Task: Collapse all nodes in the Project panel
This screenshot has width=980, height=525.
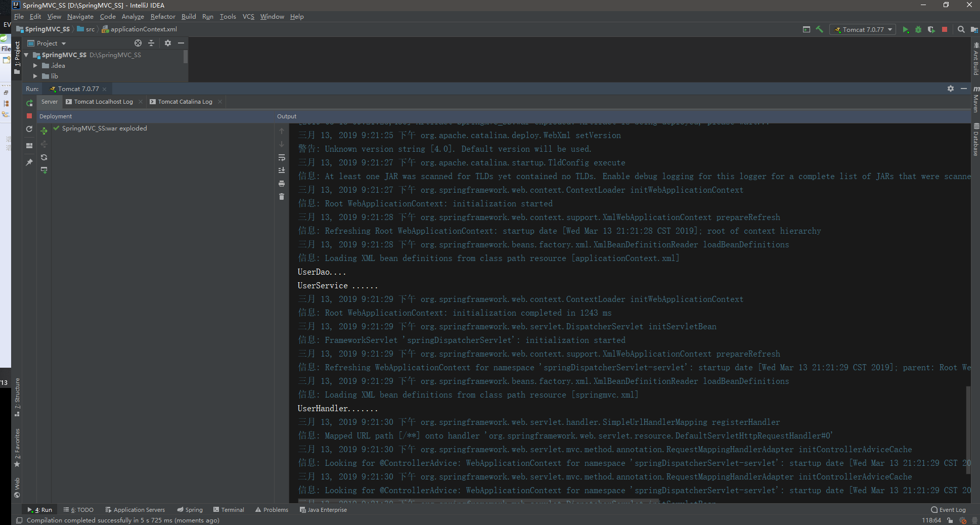Action: 151,43
